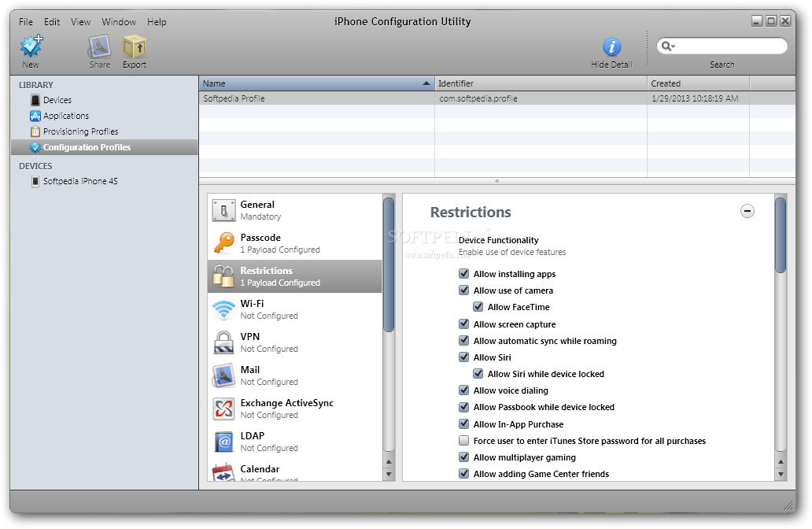Image resolution: width=812 pixels, height=529 pixels.
Task: Click Restrictions pane scrollbar down arrow
Action: pos(781,474)
